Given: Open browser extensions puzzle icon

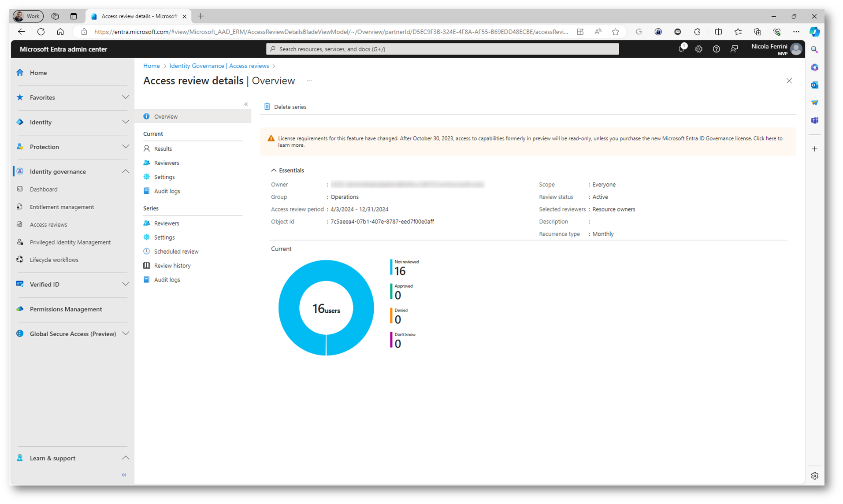Looking at the screenshot, I should (x=697, y=32).
